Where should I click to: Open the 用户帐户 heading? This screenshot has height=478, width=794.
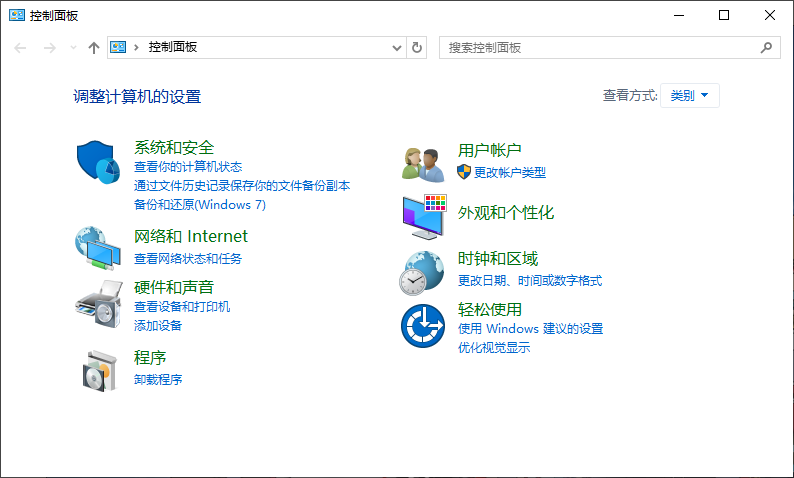click(x=489, y=150)
